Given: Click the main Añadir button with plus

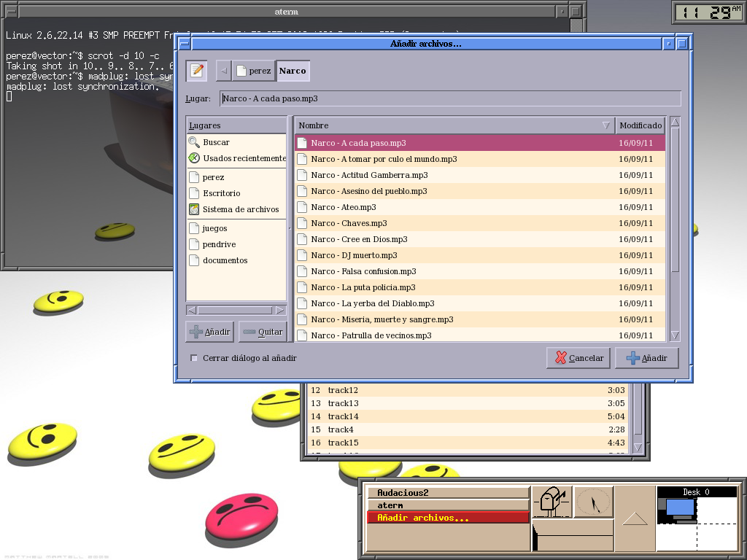Looking at the screenshot, I should [647, 358].
